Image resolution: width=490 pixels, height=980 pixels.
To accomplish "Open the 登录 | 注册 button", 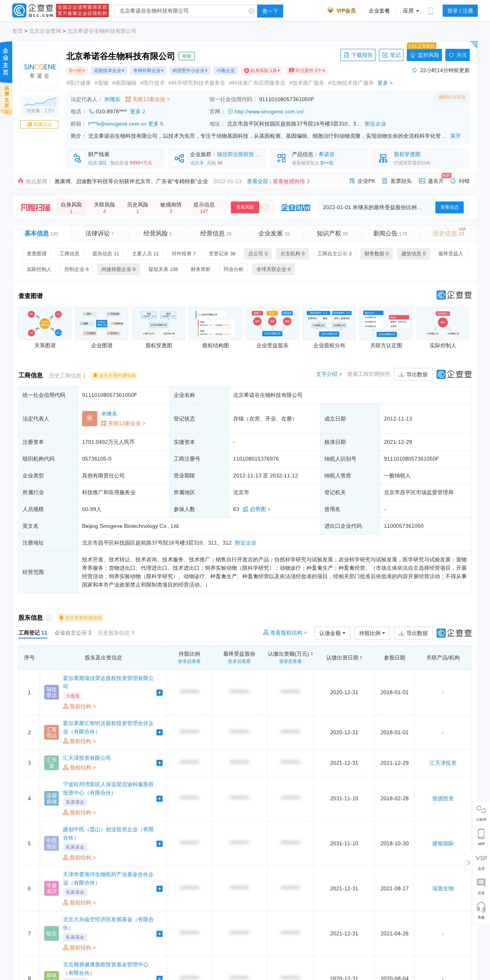I will [460, 11].
